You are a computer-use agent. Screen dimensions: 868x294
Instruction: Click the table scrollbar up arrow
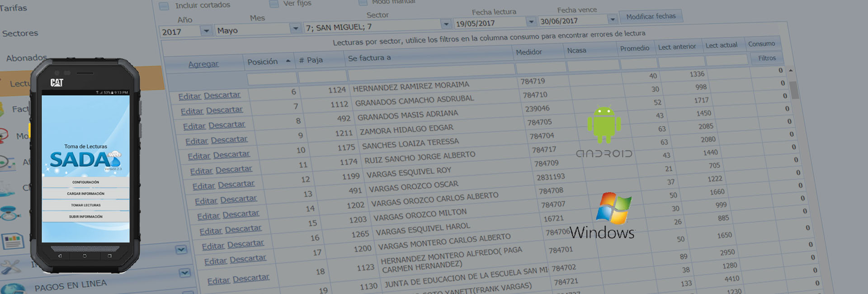[x=791, y=71]
